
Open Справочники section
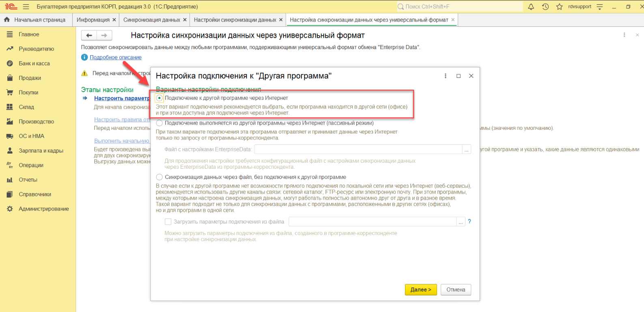tap(35, 194)
